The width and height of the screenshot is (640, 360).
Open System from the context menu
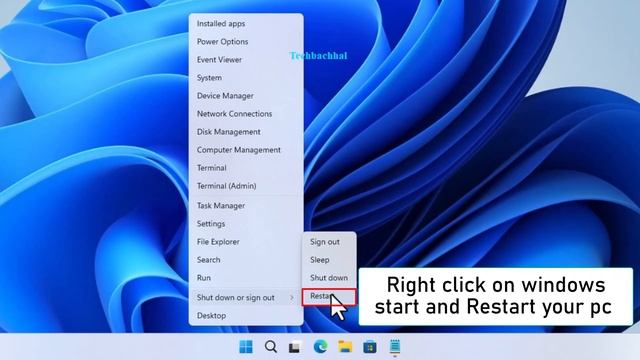pyautogui.click(x=246, y=78)
